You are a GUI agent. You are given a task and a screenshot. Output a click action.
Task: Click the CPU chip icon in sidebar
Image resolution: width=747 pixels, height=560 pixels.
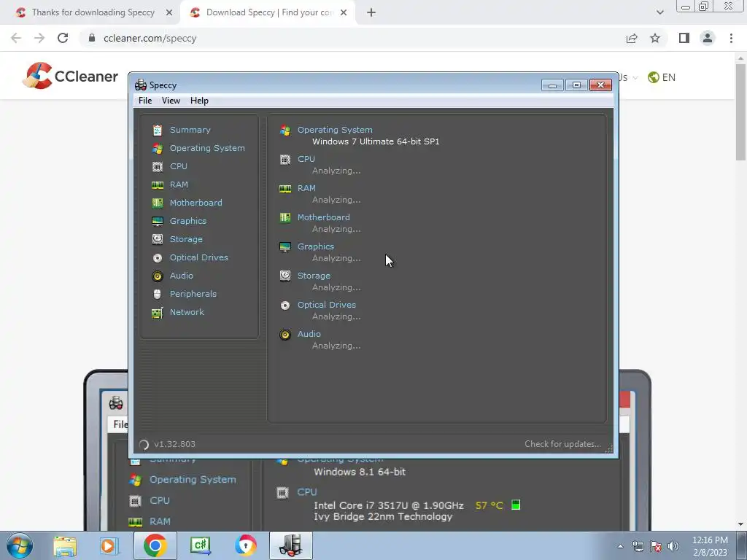pyautogui.click(x=158, y=166)
